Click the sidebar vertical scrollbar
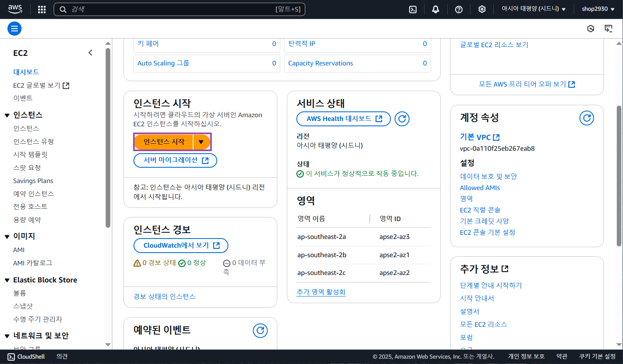Screen dimensions: 623x364 108,138
